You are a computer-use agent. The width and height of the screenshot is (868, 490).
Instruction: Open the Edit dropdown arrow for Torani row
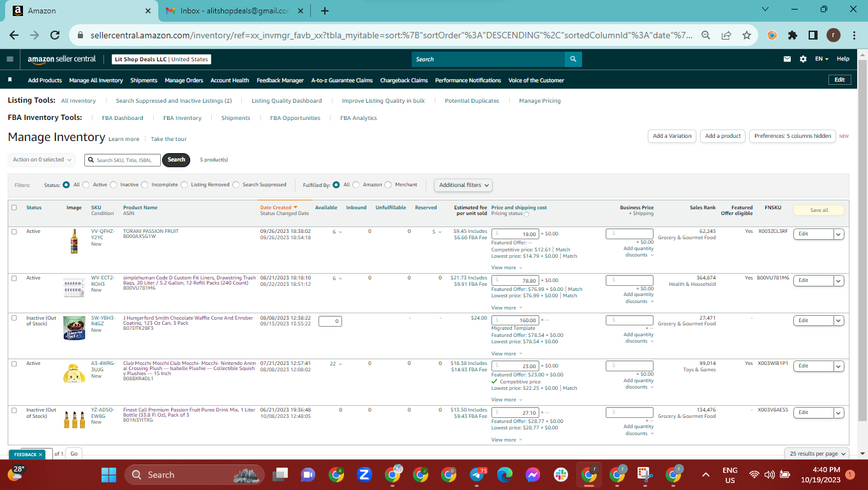(839, 234)
